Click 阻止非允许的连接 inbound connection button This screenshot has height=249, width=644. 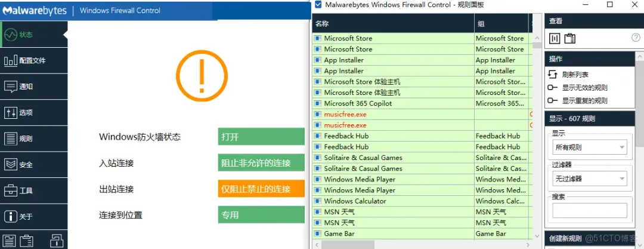click(x=261, y=163)
